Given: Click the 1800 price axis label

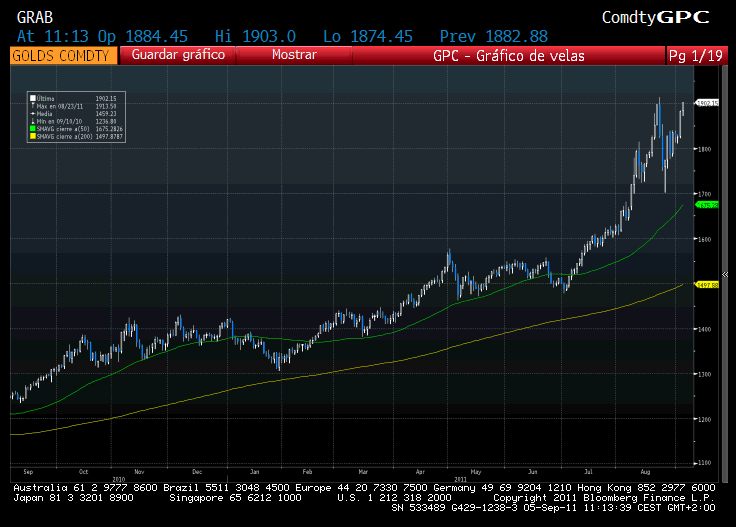Looking at the screenshot, I should pyautogui.click(x=705, y=149).
